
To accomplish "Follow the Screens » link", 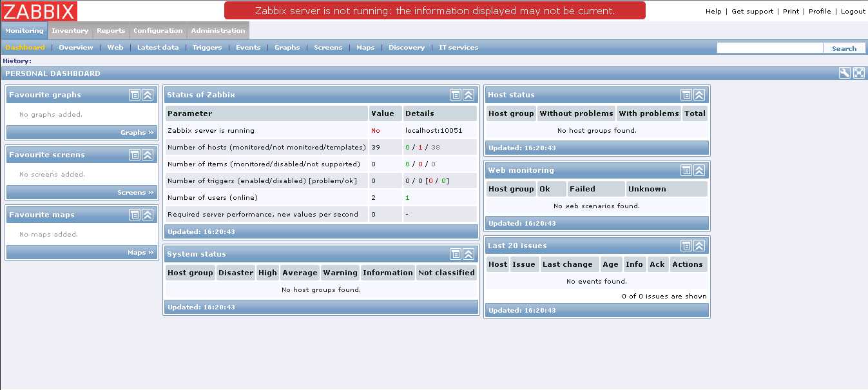I will click(x=136, y=193).
